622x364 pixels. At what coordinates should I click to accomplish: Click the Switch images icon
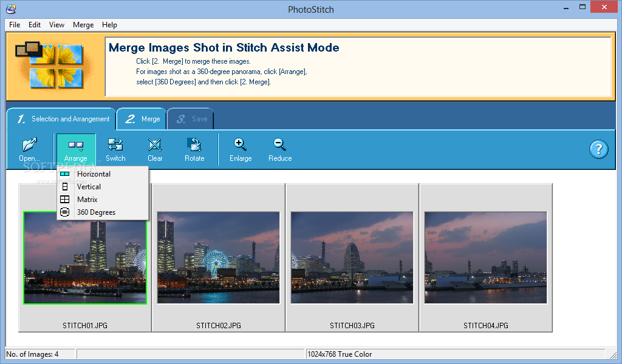pyautogui.click(x=115, y=144)
